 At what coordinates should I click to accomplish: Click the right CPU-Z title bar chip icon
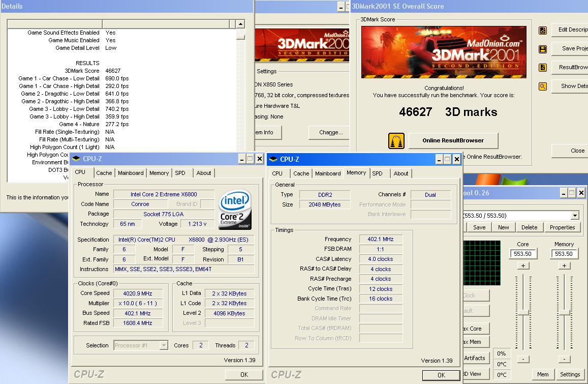point(273,159)
